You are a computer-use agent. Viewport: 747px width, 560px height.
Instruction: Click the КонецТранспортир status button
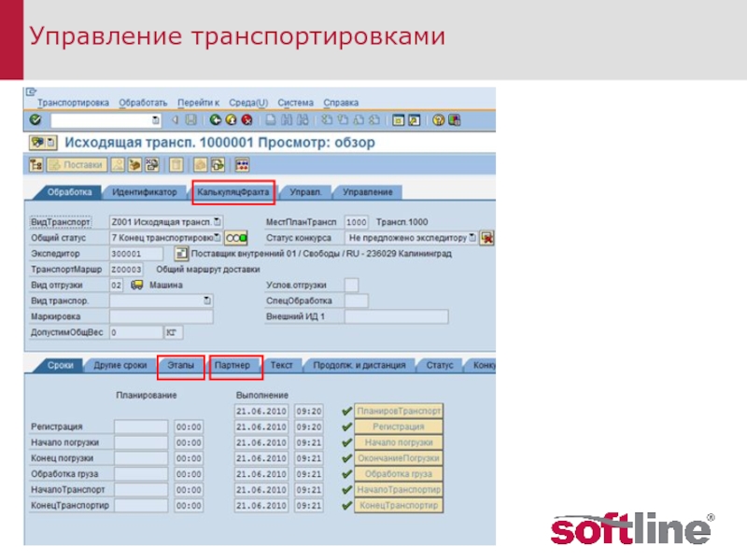click(399, 505)
